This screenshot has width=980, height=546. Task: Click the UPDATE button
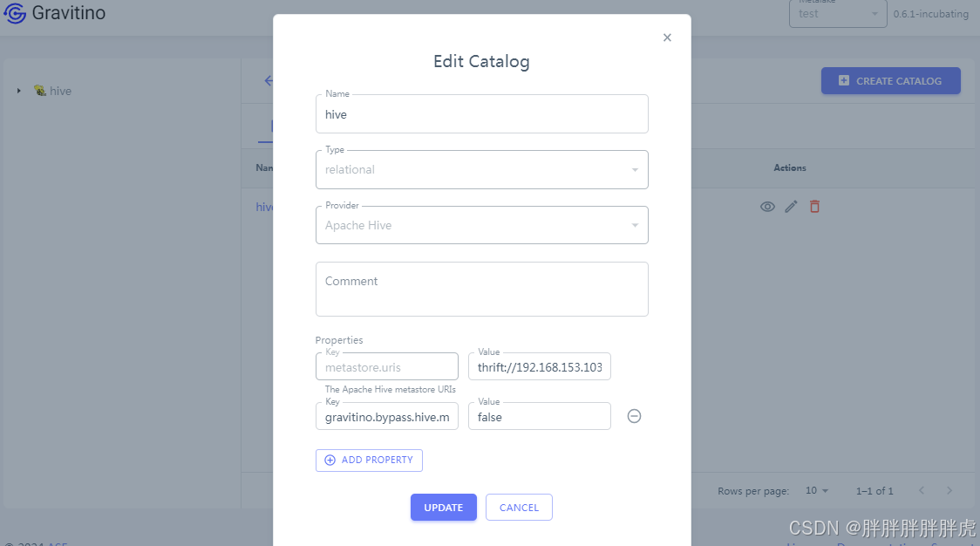coord(443,508)
